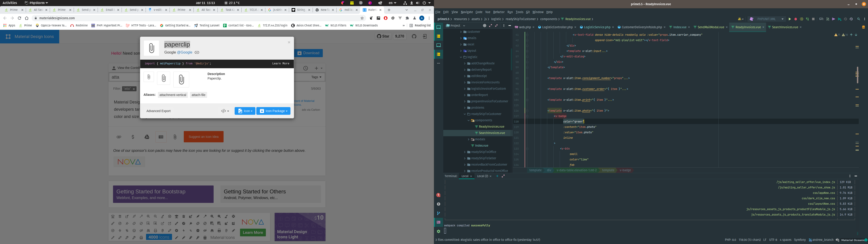Remove the "atta" filter chip

[x=134, y=89]
